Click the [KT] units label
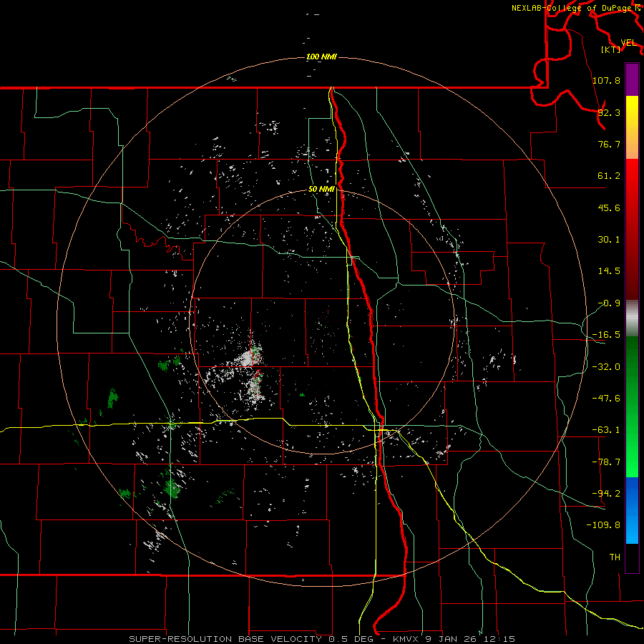Viewport: 644px width, 644px height. coord(611,49)
